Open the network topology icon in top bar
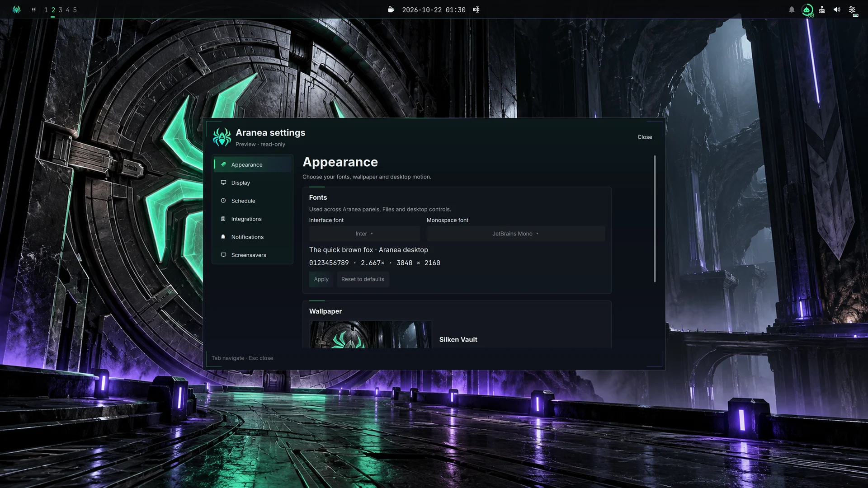Screen dimensions: 868x488 (x=822, y=9)
